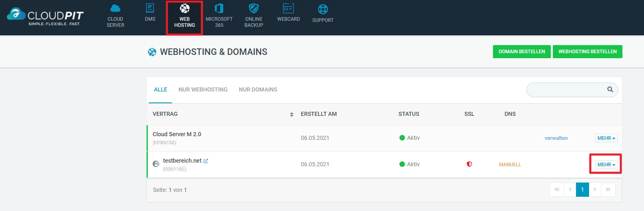Click the Webhosting bestellen button
This screenshot has width=644, height=211.
click(587, 52)
